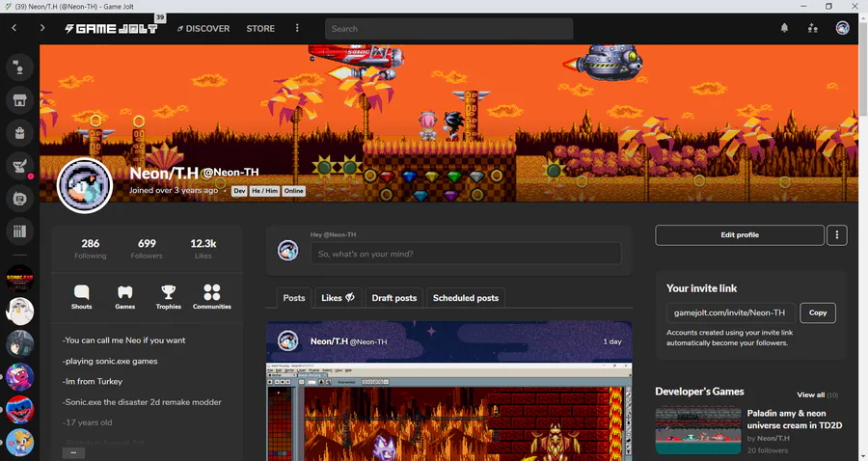The image size is (868, 461).
Task: Open the options menu beside Edit profile
Action: tap(837, 235)
